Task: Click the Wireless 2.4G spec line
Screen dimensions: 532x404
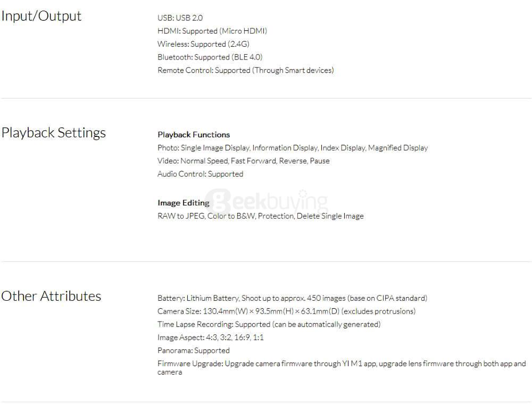Action: click(x=200, y=44)
